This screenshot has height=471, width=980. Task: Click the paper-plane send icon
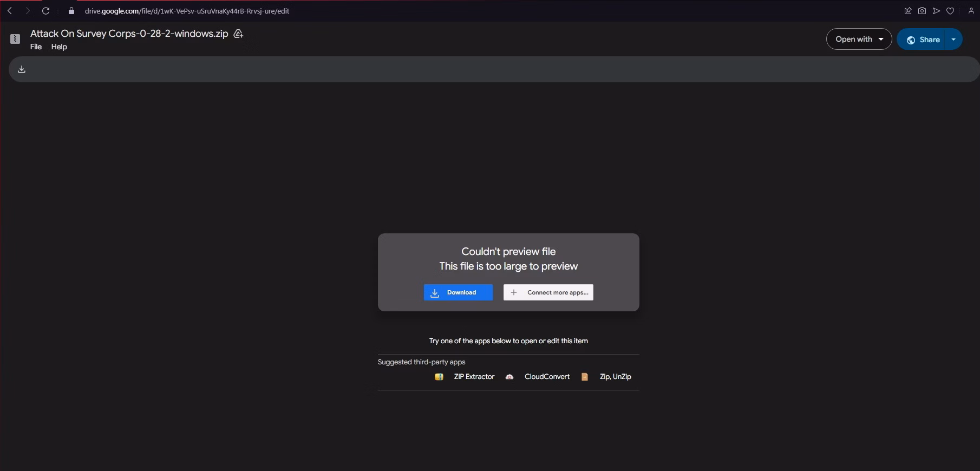click(x=936, y=11)
